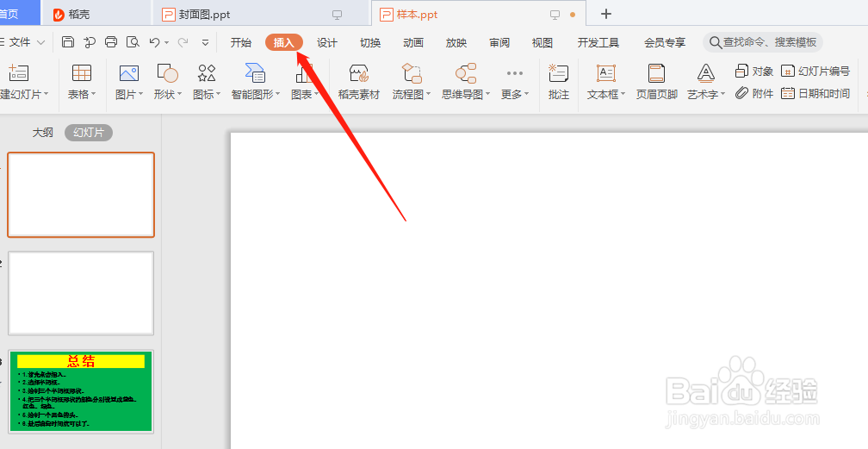Expand the 文本框 dropdown arrow
Screen dimensions: 868x449
coord(623,94)
